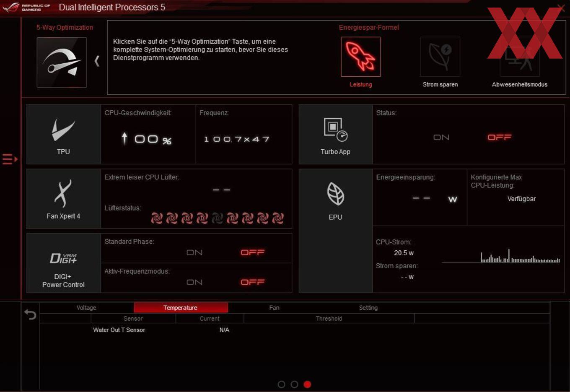Click the 100.7x47 frequency value

tap(237, 139)
